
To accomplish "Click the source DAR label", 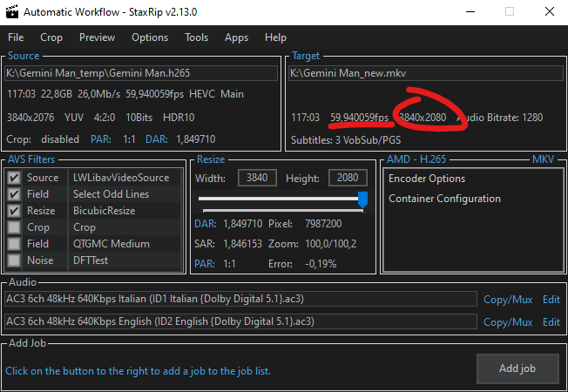I will click(157, 139).
